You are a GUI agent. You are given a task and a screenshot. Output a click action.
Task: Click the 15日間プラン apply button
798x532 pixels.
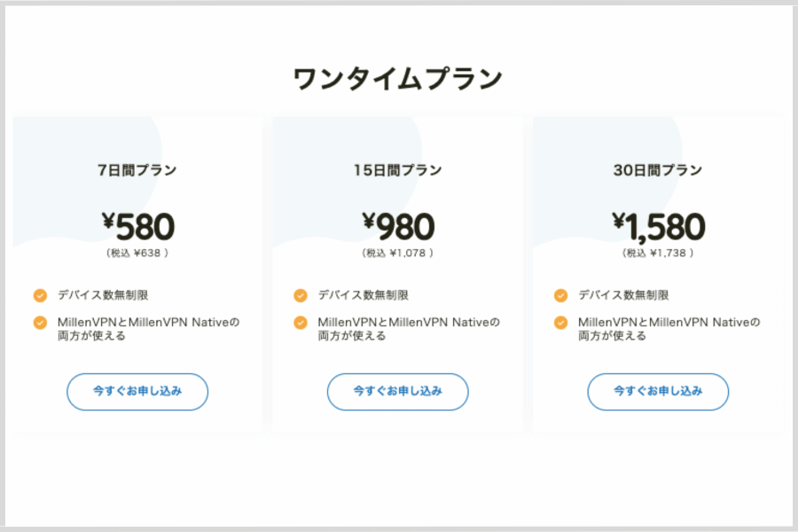397,392
